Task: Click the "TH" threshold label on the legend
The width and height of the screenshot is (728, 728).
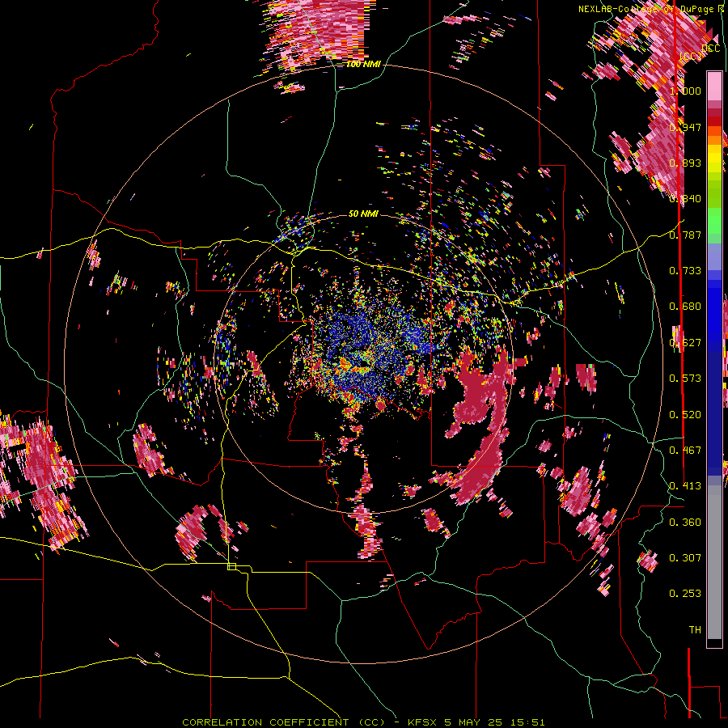Action: [695, 630]
